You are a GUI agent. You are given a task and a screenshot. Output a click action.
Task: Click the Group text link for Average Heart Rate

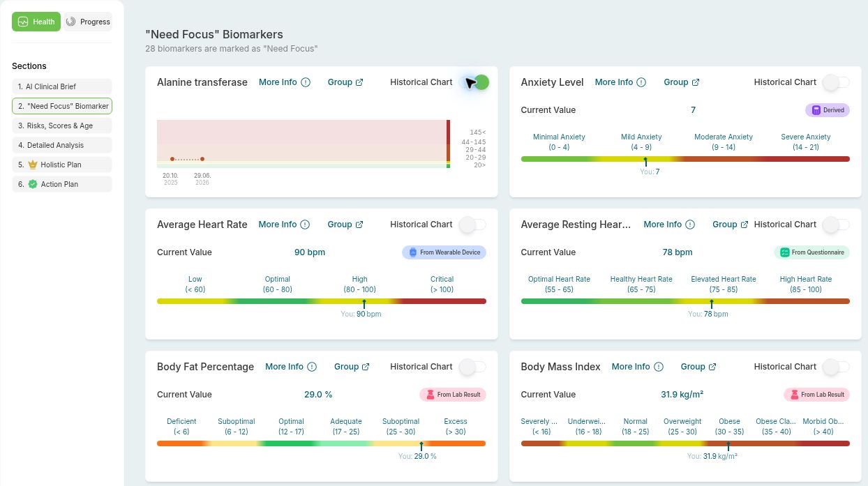point(340,225)
